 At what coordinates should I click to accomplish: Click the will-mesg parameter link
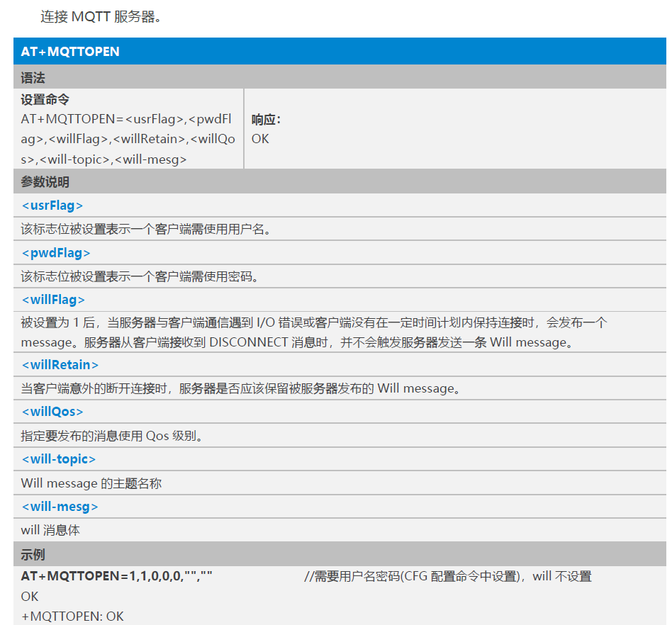coord(57,506)
